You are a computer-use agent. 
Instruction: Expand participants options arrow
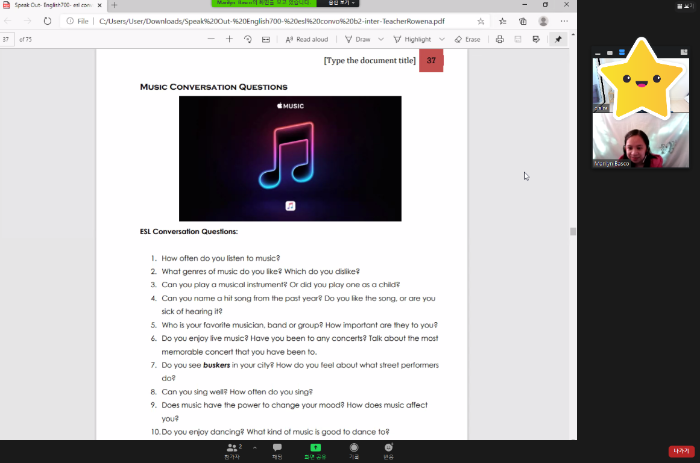point(254,447)
